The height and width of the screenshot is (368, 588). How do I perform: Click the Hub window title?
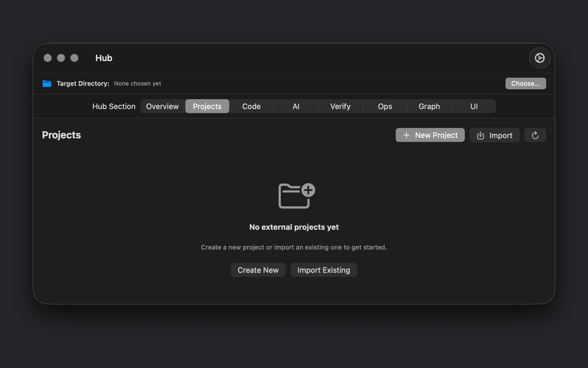click(104, 58)
